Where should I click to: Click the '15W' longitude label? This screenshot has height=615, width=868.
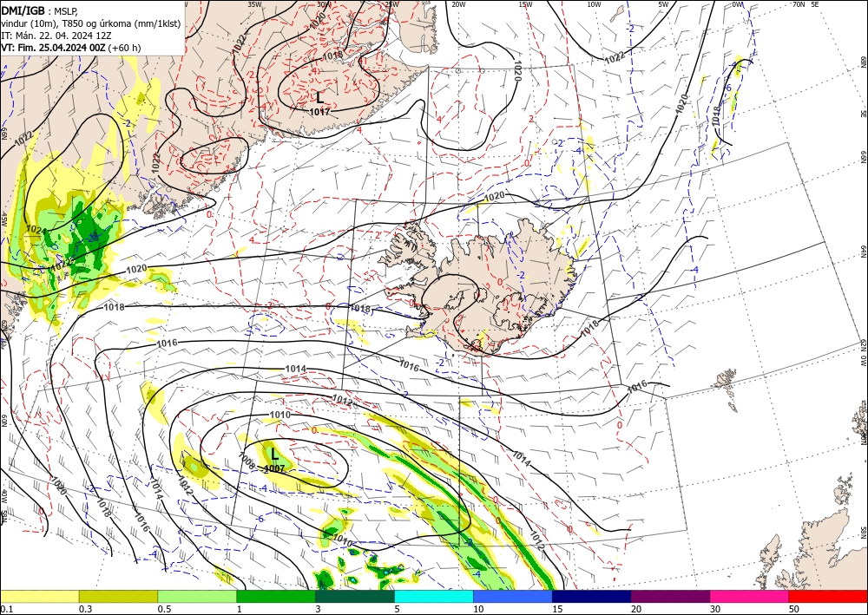pyautogui.click(x=526, y=4)
